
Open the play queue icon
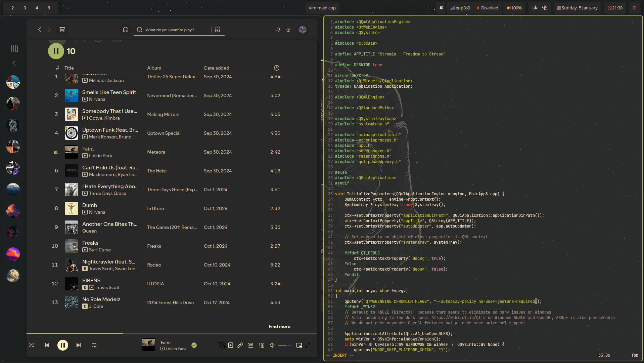pos(251,345)
